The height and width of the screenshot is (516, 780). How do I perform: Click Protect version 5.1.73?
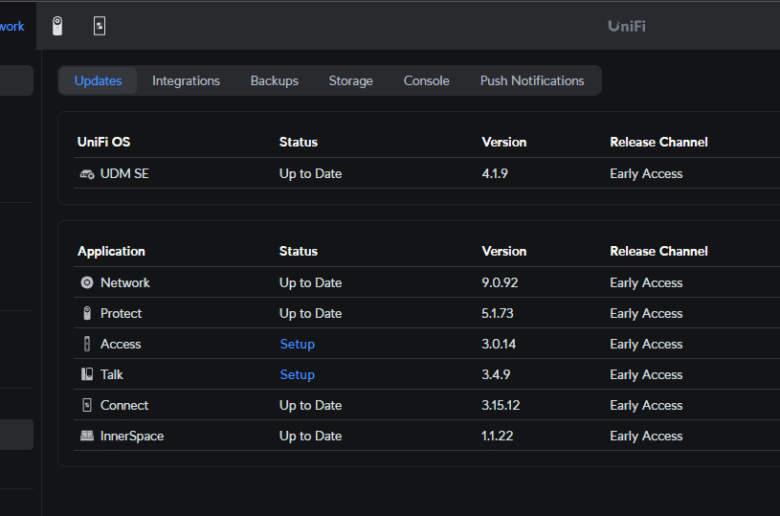point(497,313)
